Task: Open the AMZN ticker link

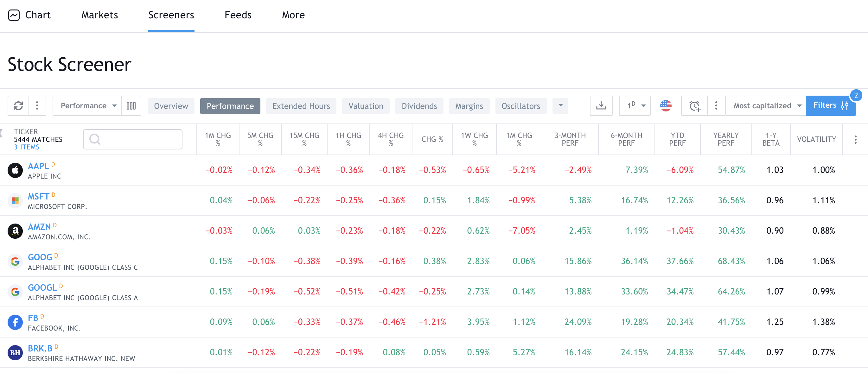Action: pos(39,227)
